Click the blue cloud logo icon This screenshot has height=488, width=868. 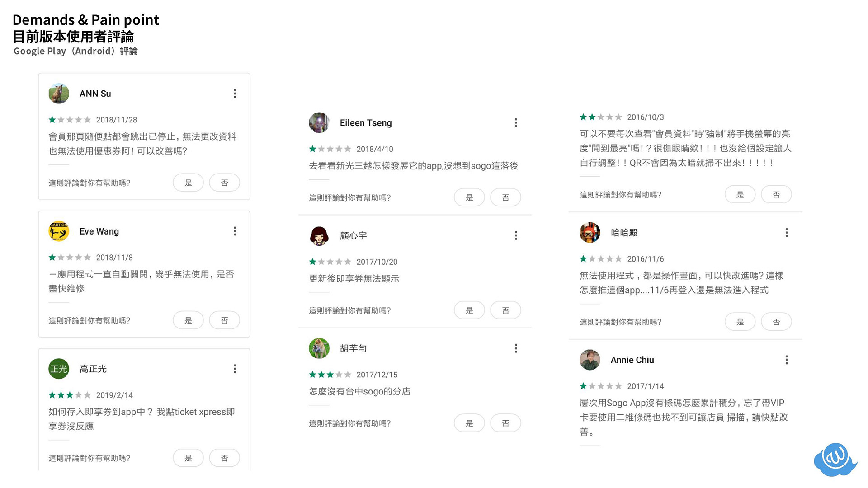click(x=835, y=459)
